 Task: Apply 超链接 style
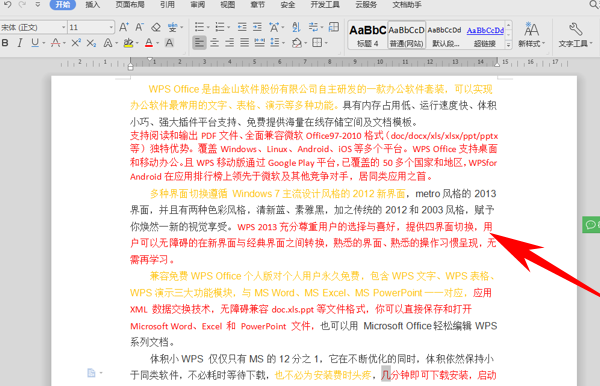[485, 35]
